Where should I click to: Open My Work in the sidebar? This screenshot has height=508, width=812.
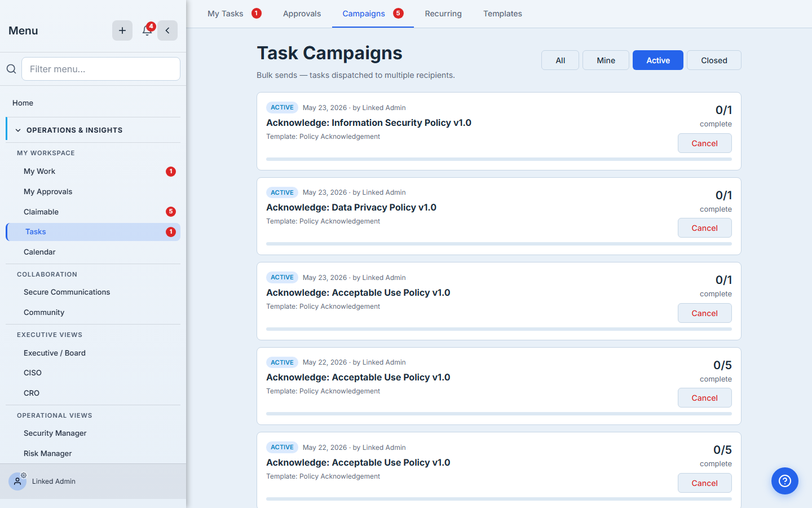(93, 172)
